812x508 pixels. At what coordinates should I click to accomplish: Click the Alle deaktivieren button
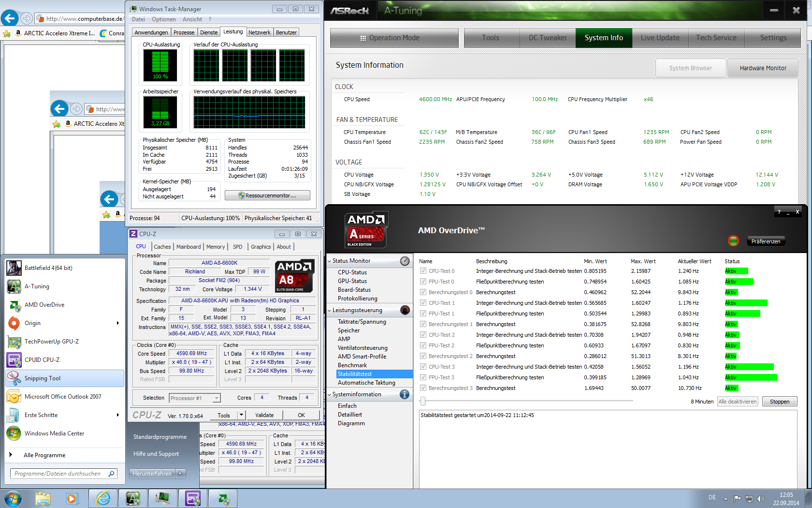738,402
